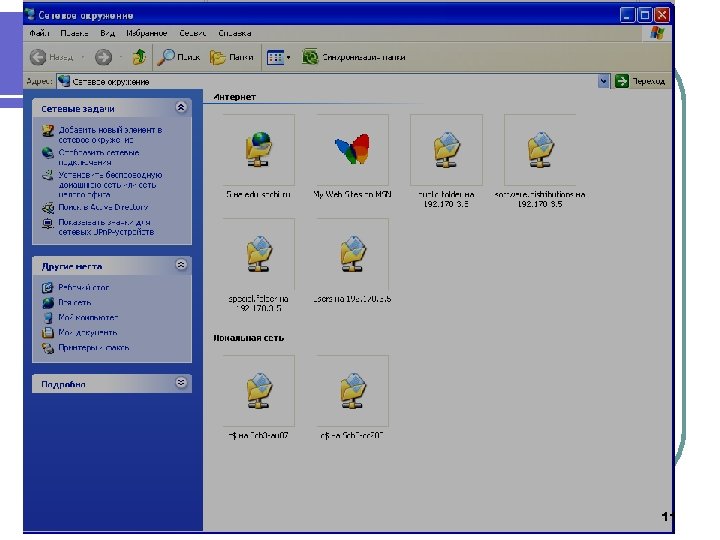Open Вся сеть from Другие места

74,302
